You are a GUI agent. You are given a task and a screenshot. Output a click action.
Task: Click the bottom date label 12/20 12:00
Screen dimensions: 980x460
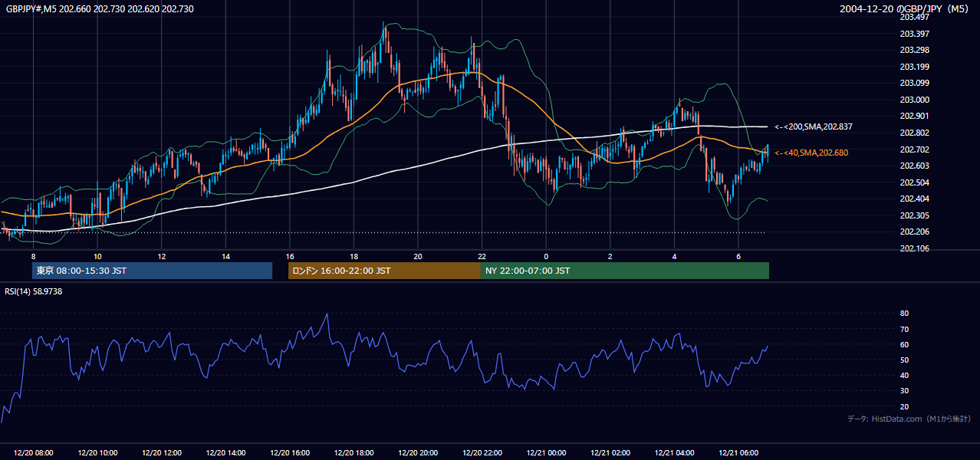[x=162, y=453]
